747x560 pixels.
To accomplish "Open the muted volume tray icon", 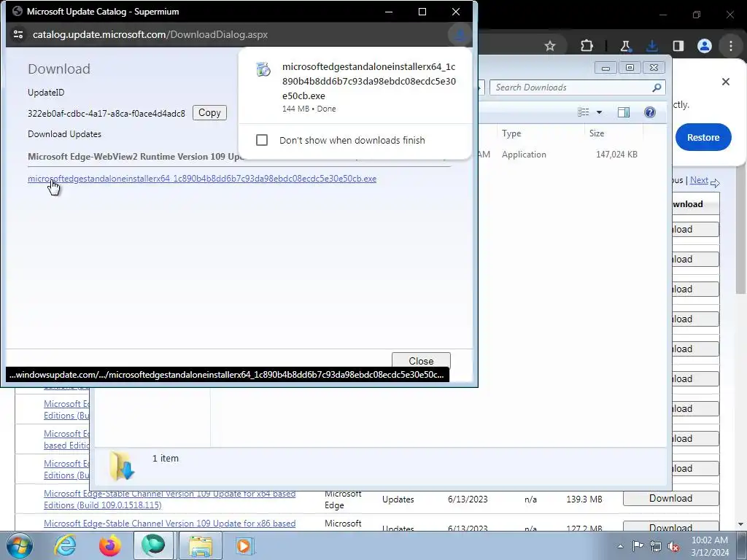I will 673,546.
